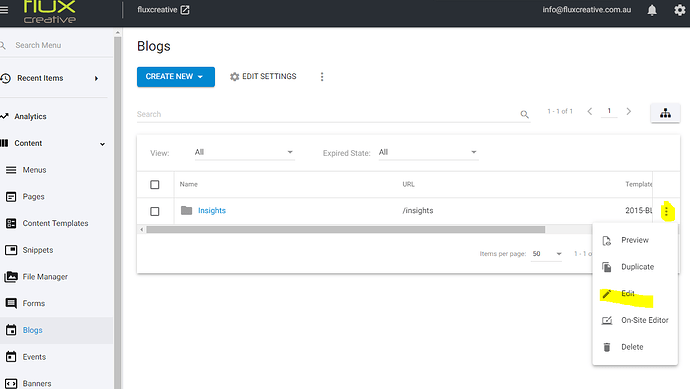
Task: Open the Expired State dropdown
Action: pos(428,152)
